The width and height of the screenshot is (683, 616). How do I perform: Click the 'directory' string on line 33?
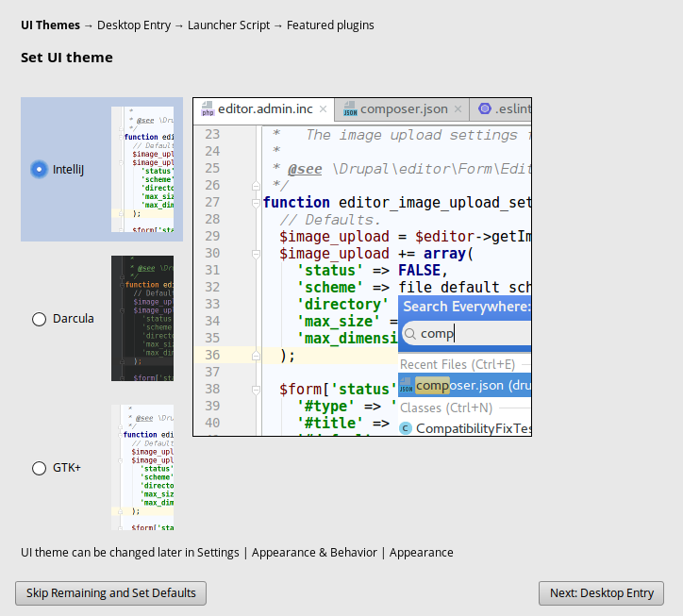[342, 305]
